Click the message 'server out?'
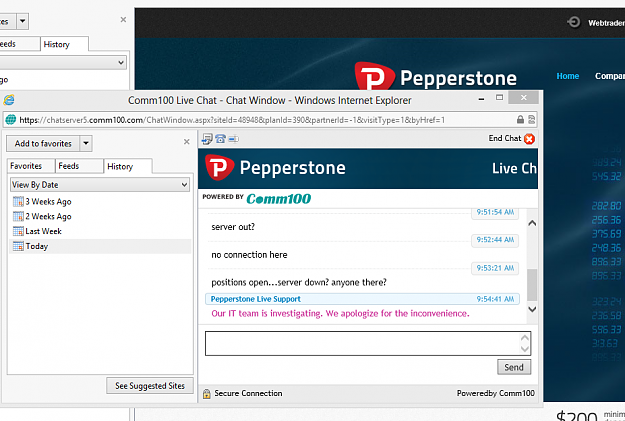The width and height of the screenshot is (625, 421). (233, 227)
